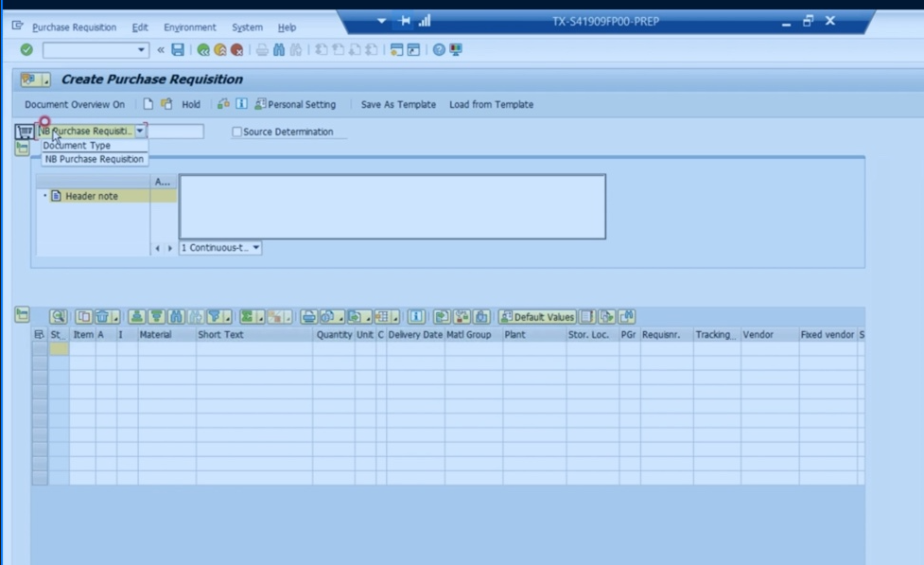
Task: Open the Purchase Requisition menu
Action: [75, 27]
